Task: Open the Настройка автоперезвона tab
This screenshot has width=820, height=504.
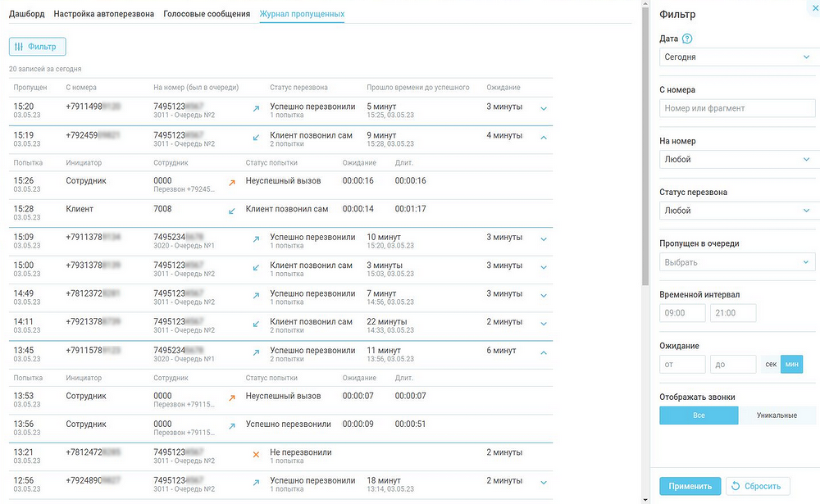Action: click(103, 14)
